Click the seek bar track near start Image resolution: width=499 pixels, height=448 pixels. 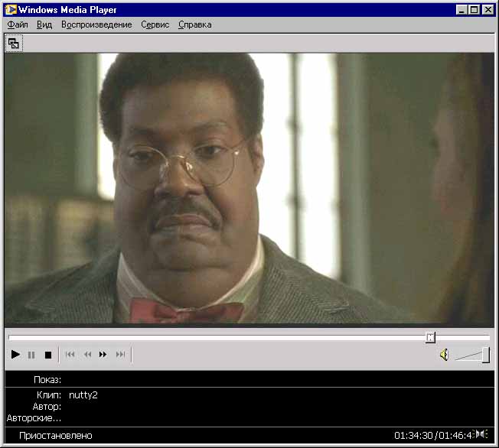[19, 337]
